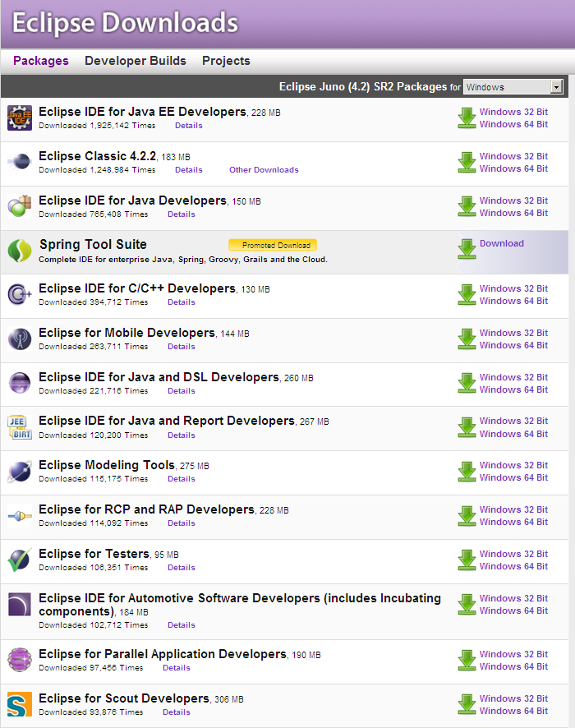Open Details for Java EE Developers
The image size is (575, 728).
tap(188, 126)
